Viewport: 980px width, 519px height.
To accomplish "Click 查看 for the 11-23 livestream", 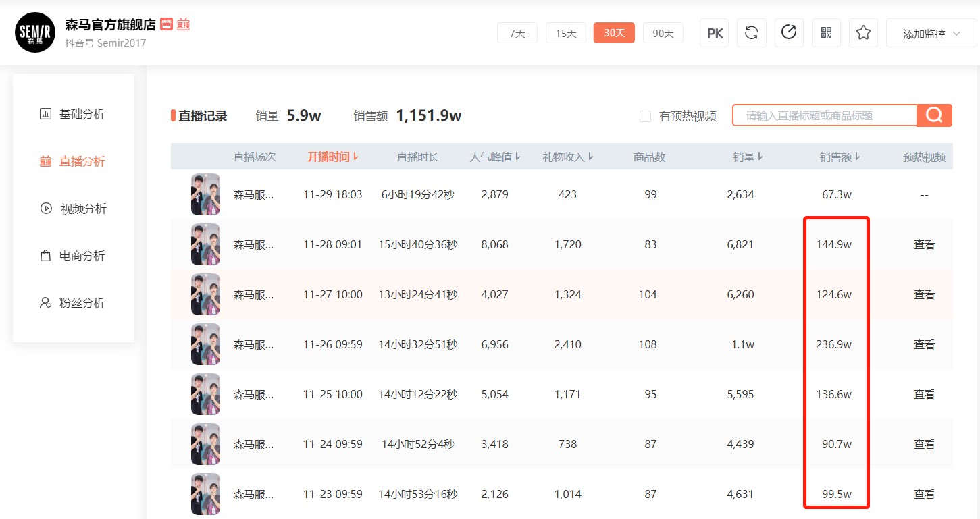I will (x=924, y=494).
